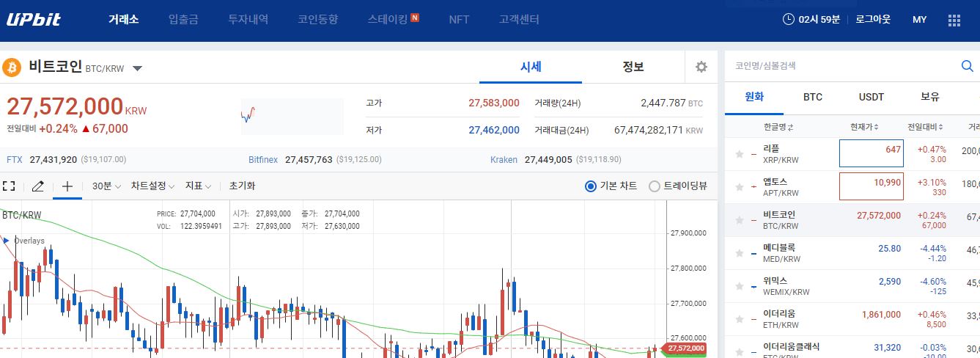Switch to the 정보 tab
The height and width of the screenshot is (358, 980).
633,67
